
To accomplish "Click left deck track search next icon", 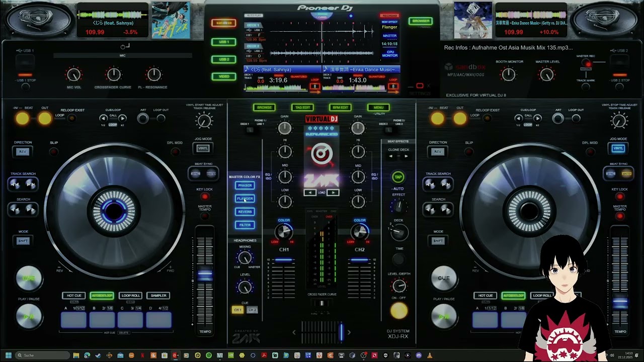I will (31, 185).
